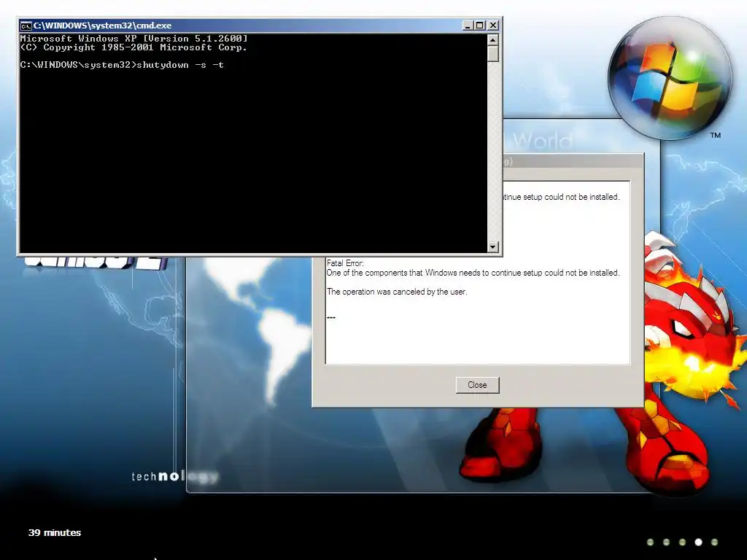Click the bright fourth setup progress dot
This screenshot has height=560, width=747.
tap(698, 542)
